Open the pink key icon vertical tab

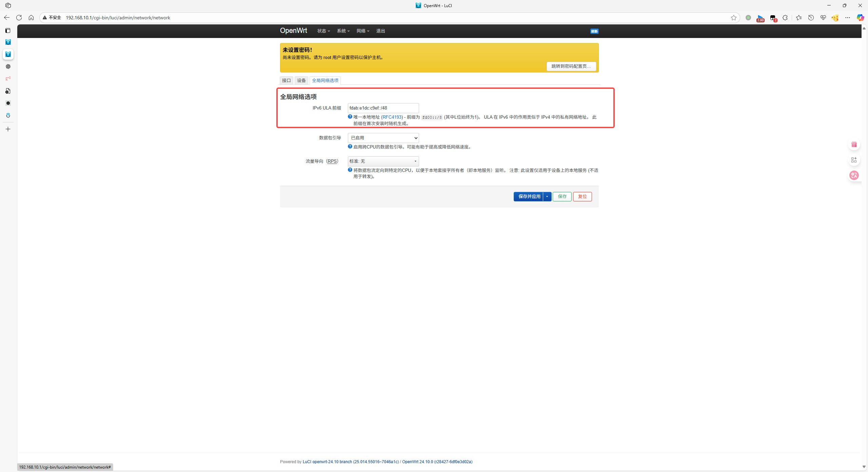8,79
